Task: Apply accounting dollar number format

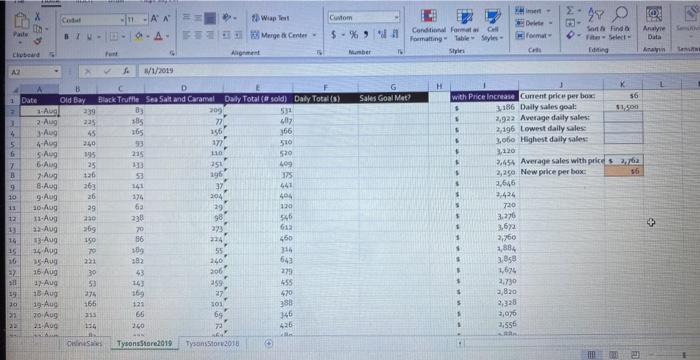Action: (334, 35)
